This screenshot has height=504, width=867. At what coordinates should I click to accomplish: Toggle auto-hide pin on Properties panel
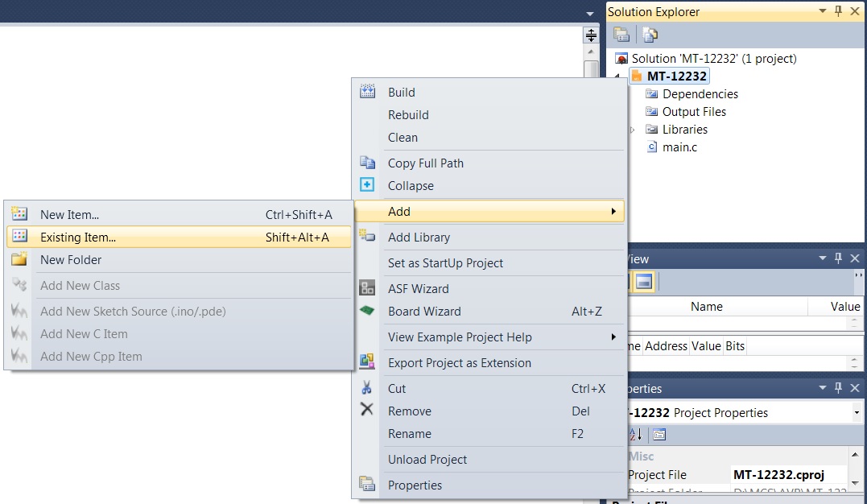[838, 388]
